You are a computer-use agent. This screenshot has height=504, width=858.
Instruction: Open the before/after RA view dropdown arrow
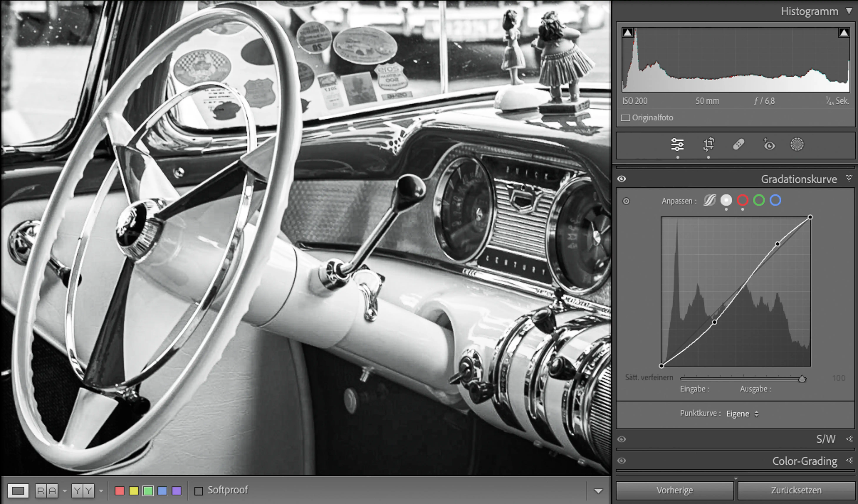pos(65,491)
